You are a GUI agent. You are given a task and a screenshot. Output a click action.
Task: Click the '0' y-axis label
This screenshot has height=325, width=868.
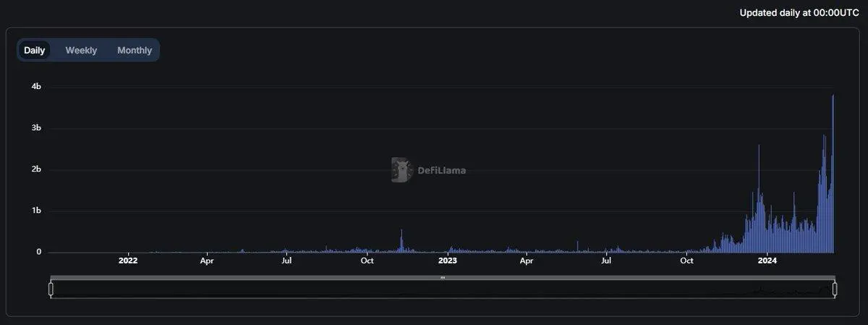[39, 252]
